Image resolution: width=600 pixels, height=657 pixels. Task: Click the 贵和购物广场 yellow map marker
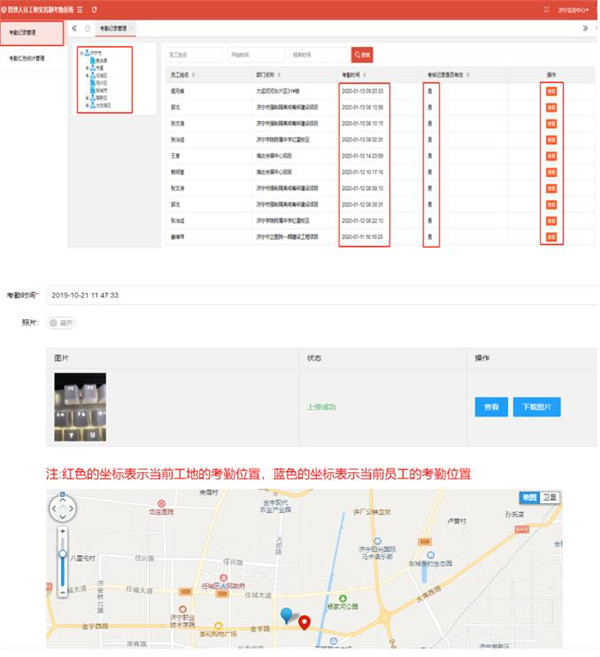coord(218,626)
